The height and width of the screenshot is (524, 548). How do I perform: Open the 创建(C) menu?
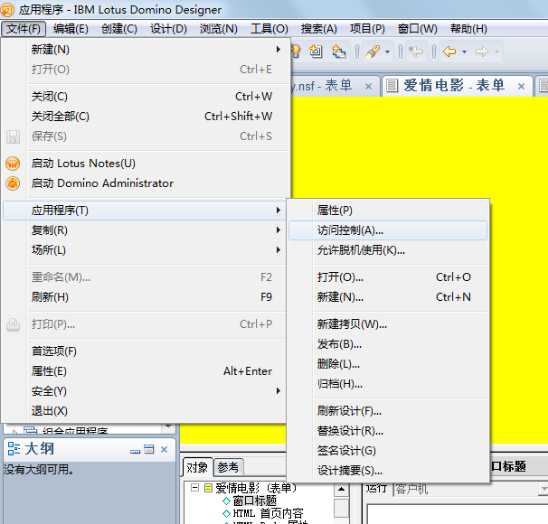[119, 28]
